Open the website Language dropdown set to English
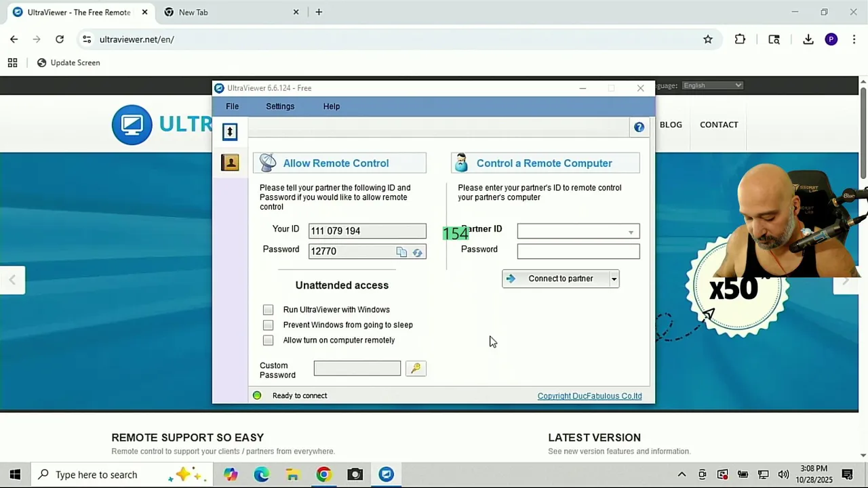The height and width of the screenshot is (488, 868). pyautogui.click(x=712, y=85)
